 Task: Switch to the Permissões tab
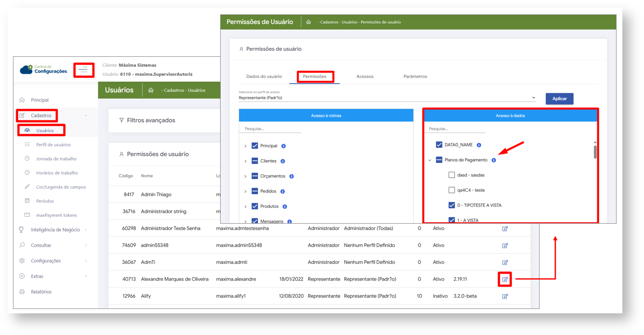314,77
